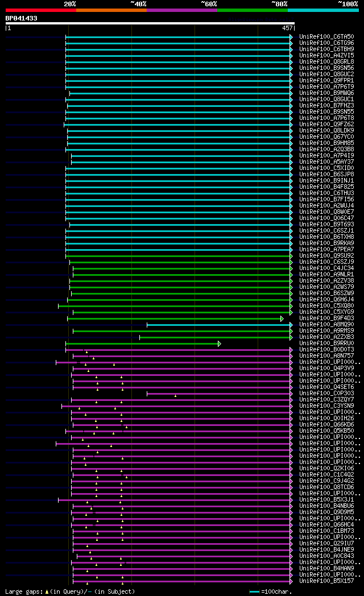Select the UniRef100_B0D0T3 label
Image resolution: width=364 pixels, height=596 pixels.
pos(326,349)
